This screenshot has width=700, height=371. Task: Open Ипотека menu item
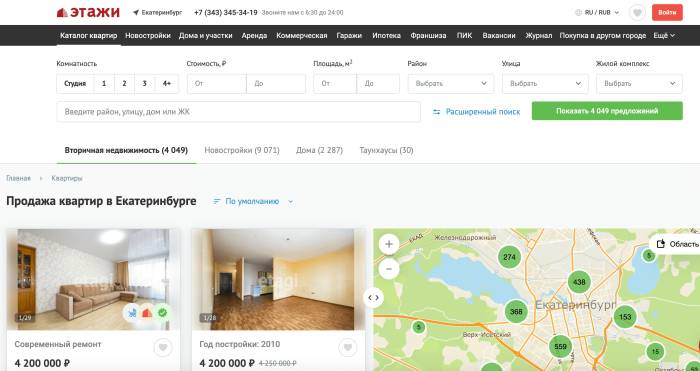(387, 36)
